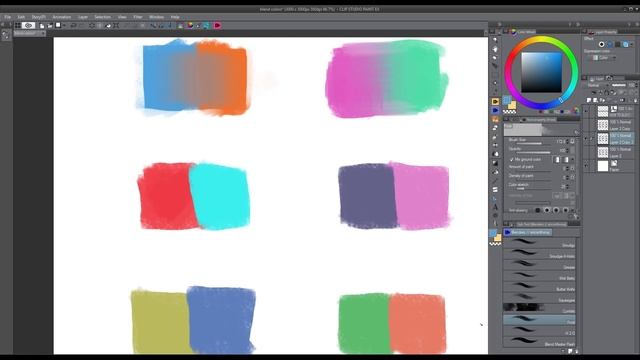Hide the selected Layer 2 Copy 2 layer
The height and width of the screenshot is (360, 640).
586,139
